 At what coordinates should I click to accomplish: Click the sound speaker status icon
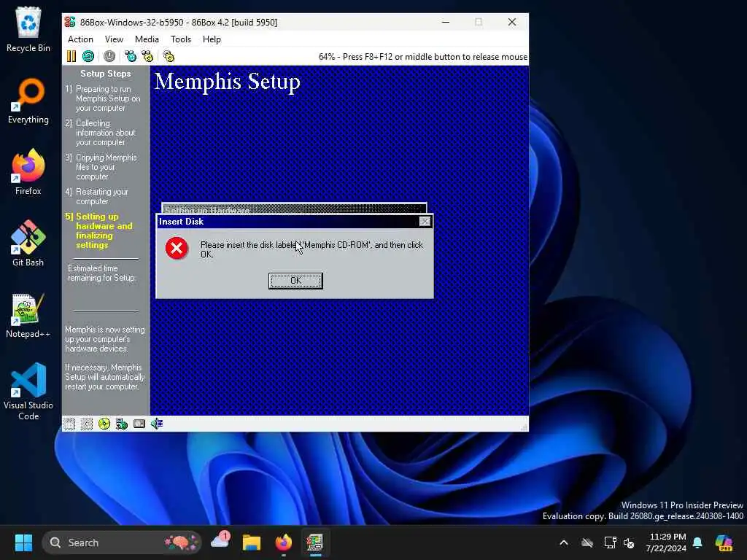tap(157, 424)
